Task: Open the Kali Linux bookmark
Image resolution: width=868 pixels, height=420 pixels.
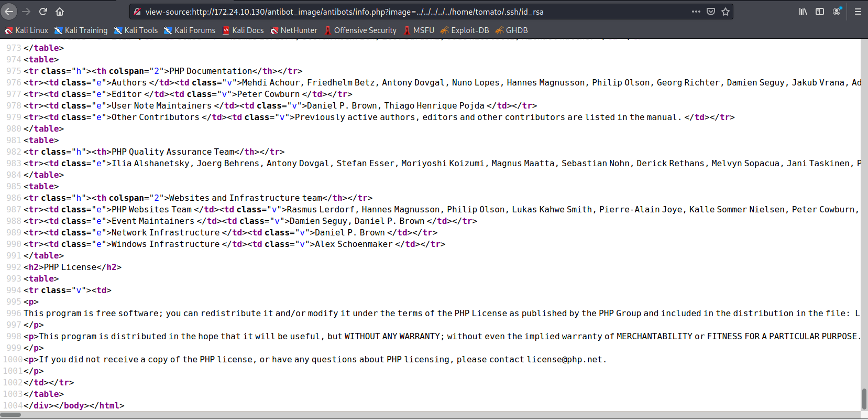Action: click(26, 30)
